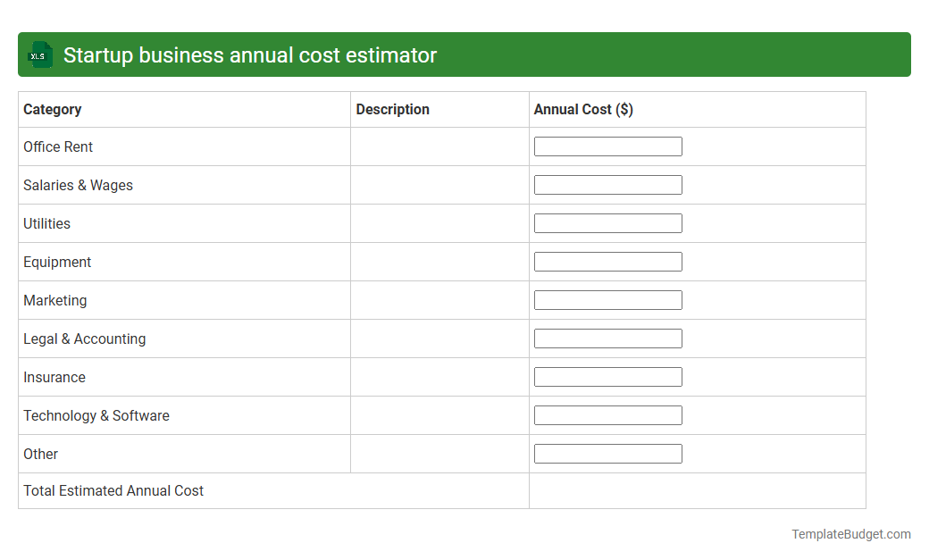Click the Technology & Software cost input box
The width and height of the screenshot is (929, 560).
[x=607, y=414]
